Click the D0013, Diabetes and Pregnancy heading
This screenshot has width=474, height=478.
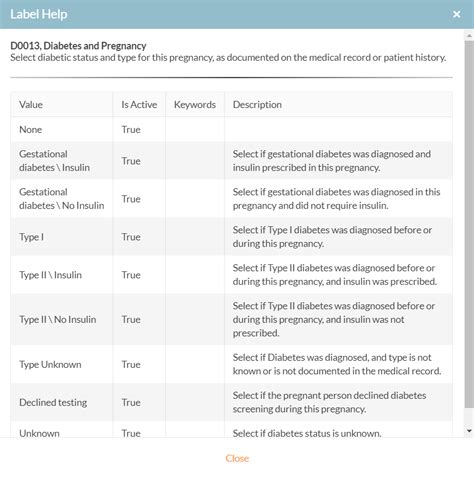pos(78,46)
